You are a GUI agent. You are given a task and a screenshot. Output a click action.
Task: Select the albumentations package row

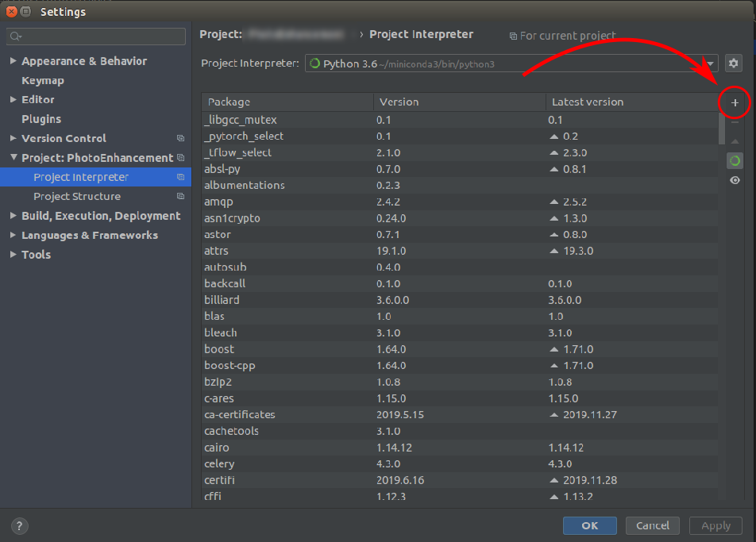point(460,186)
